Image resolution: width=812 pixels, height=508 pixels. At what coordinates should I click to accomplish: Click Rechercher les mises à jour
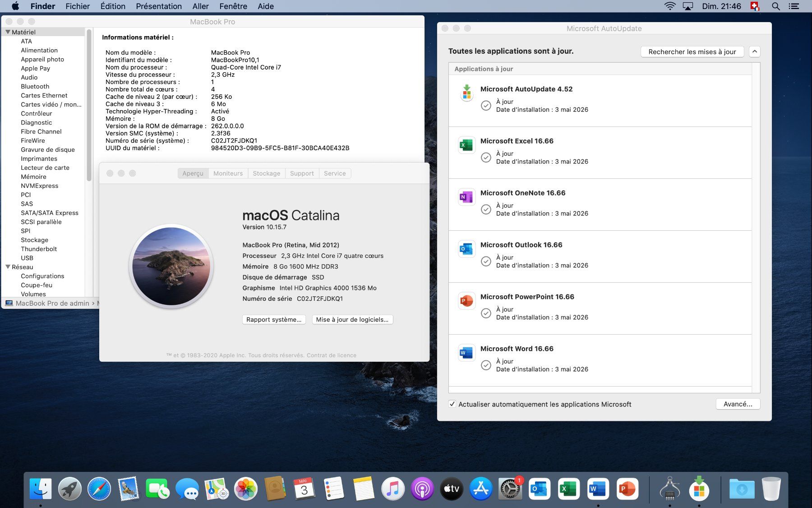(692, 51)
